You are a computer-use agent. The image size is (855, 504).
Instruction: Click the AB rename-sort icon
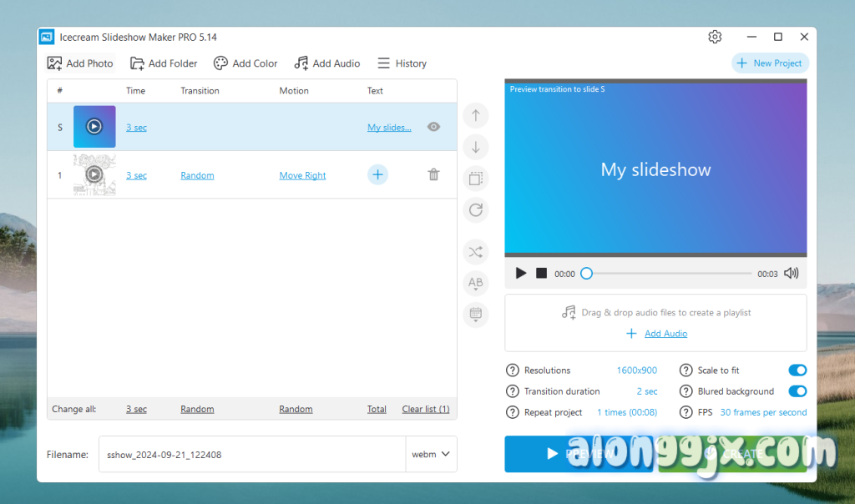[x=476, y=283]
